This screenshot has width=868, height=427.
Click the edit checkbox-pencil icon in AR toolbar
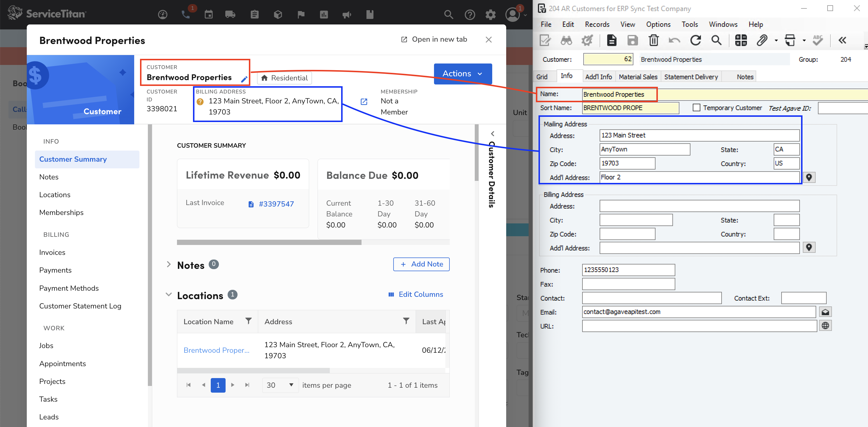point(545,40)
